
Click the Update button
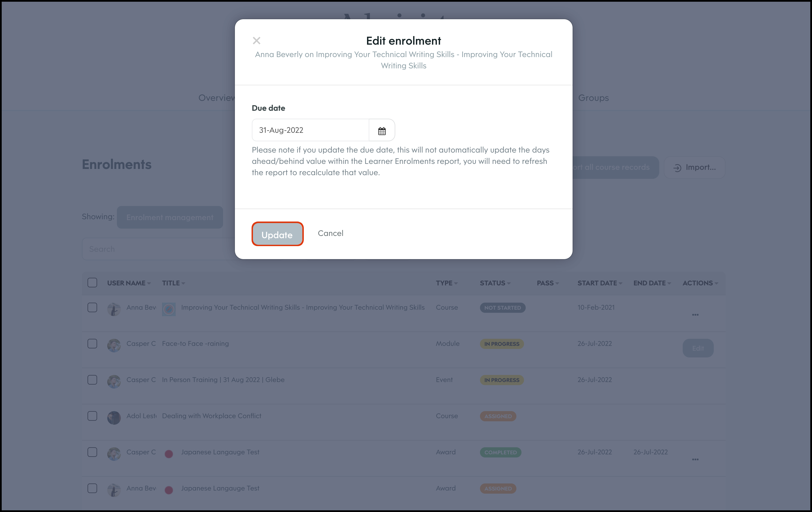tap(277, 234)
